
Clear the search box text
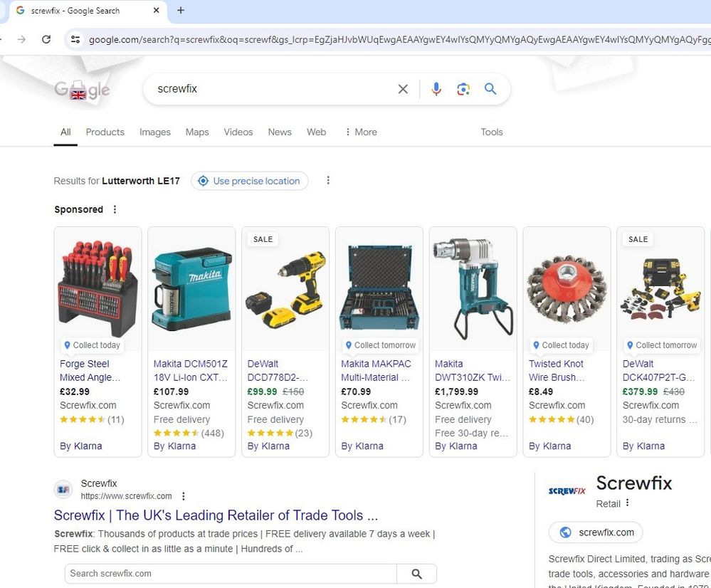pyautogui.click(x=403, y=89)
